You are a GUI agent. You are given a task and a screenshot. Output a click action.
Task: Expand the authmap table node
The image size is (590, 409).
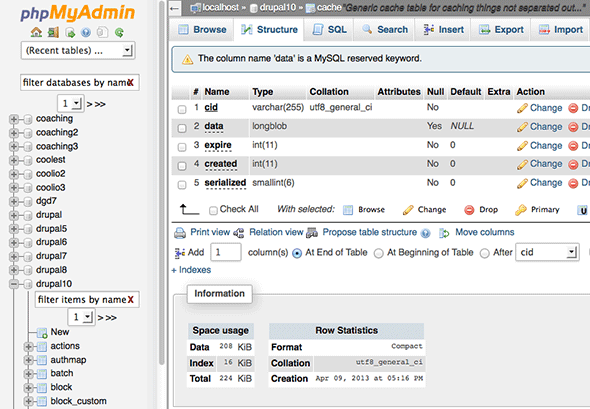tap(29, 360)
